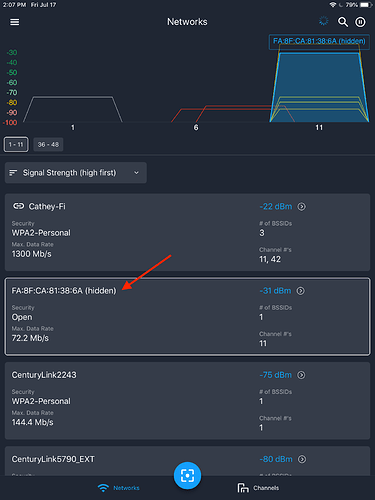Switch to 36 - 48 channel range
This screenshot has width=375, height=500.
48,144
